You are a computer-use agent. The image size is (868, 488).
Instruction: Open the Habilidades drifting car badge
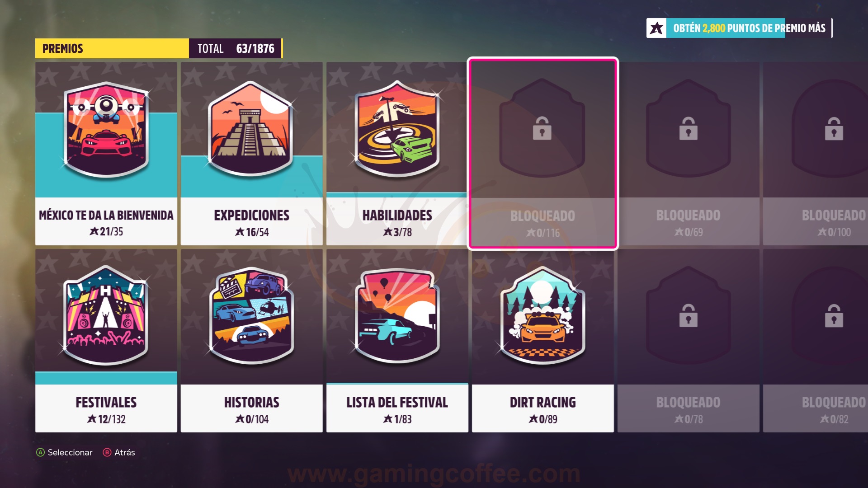397,129
